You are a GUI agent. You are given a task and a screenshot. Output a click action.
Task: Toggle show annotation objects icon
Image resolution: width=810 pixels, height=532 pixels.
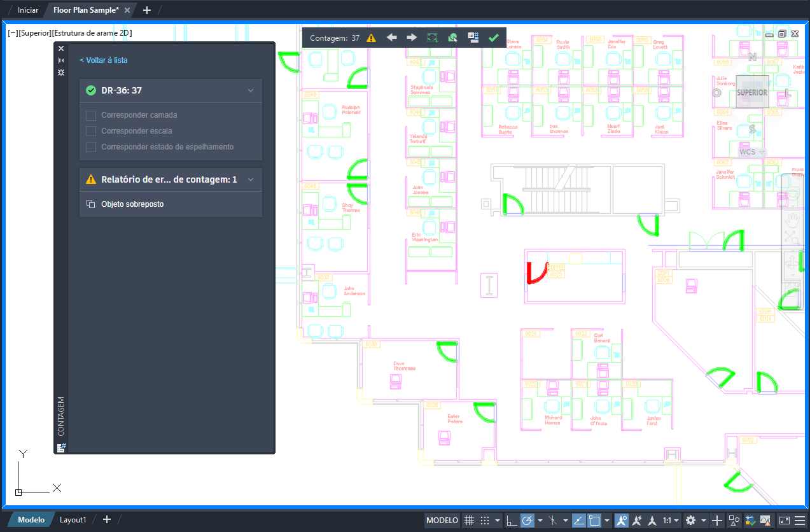pyautogui.click(x=621, y=521)
